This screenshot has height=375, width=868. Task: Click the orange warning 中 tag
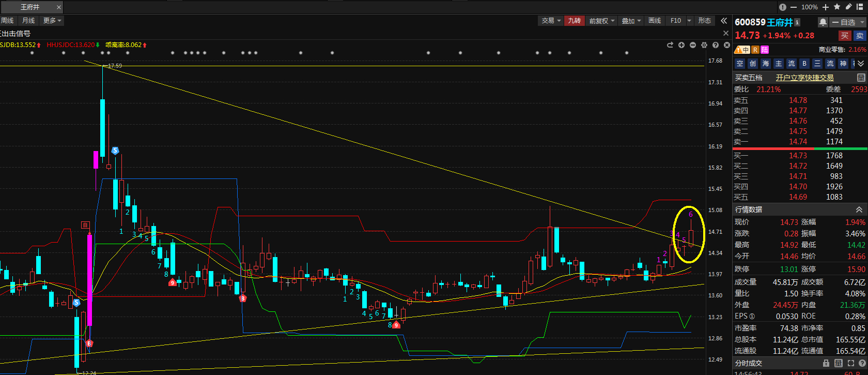742,50
